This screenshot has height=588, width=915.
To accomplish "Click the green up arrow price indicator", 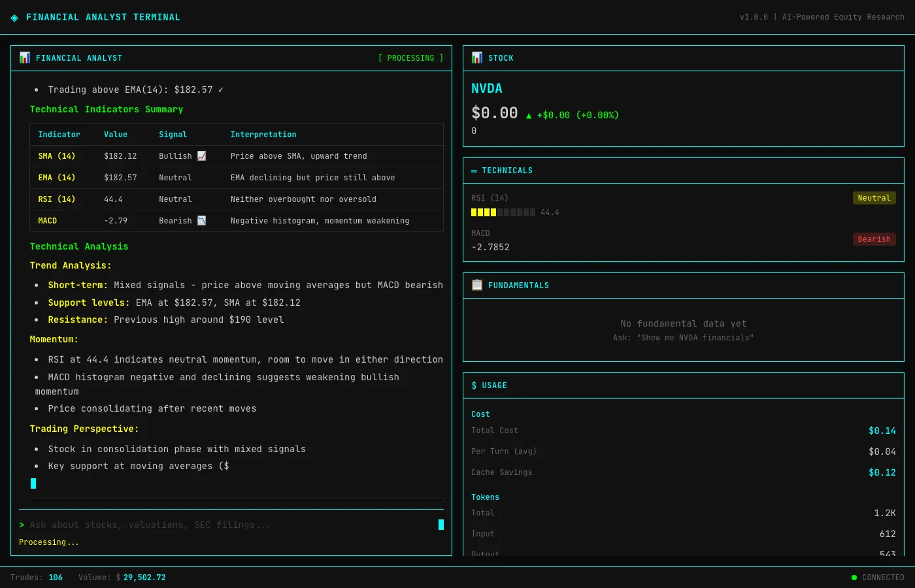I will pos(529,116).
